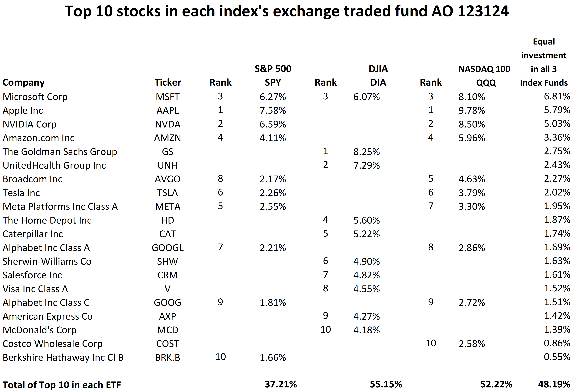Select the Costco Wholesale Corp cell
Viewport: 573px width, 392px height.
52,344
